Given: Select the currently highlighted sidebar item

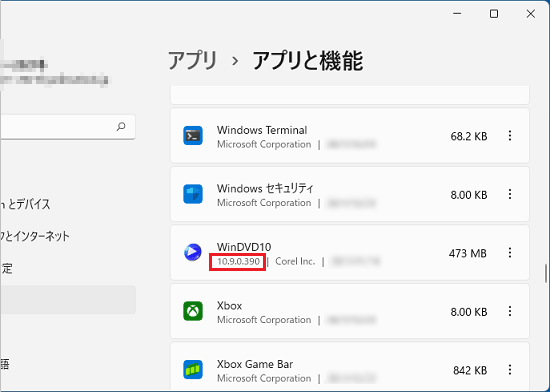Looking at the screenshot, I should pos(68,300).
